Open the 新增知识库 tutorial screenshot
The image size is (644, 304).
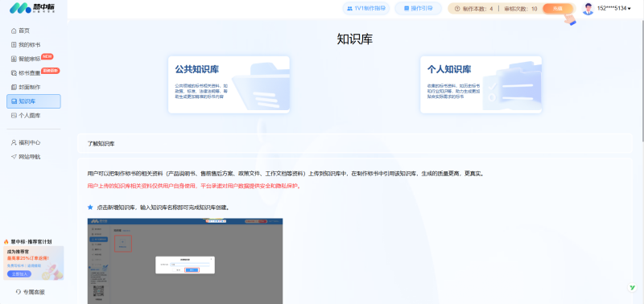click(185, 261)
